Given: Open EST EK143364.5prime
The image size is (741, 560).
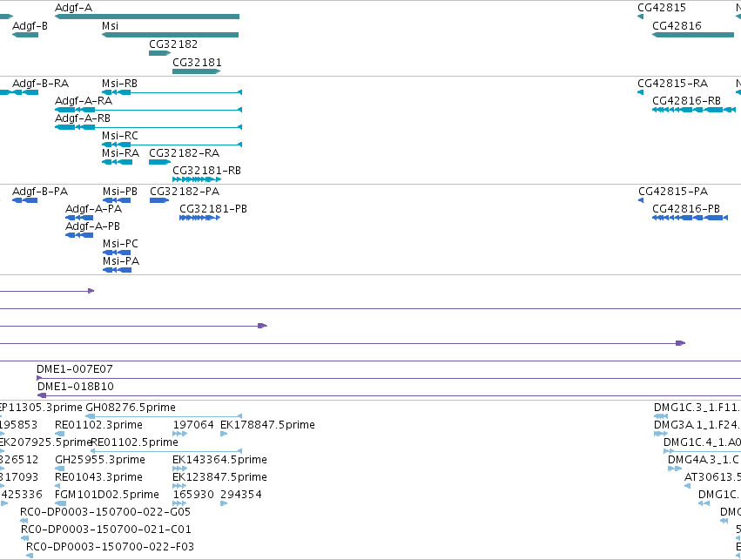Looking at the screenshot, I should point(219,460).
